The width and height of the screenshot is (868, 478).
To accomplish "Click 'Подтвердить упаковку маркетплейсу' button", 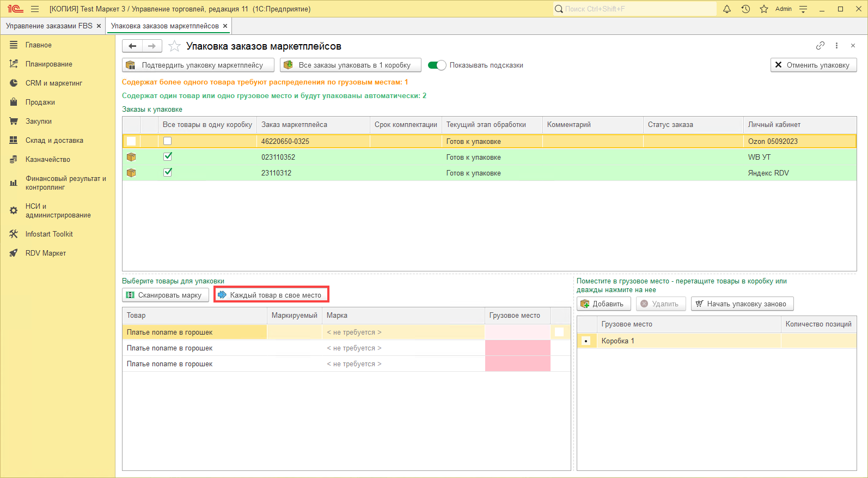I will pos(198,65).
